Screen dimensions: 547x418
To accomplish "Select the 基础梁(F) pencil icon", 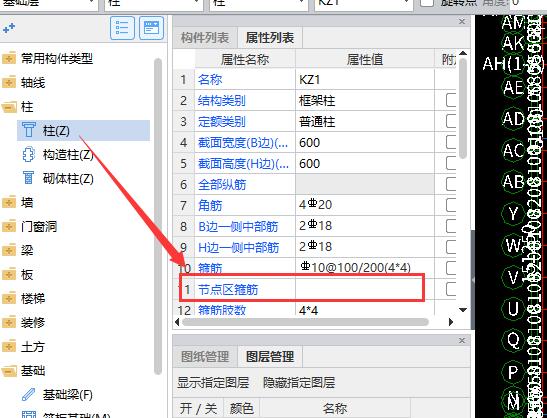I will click(x=29, y=395).
